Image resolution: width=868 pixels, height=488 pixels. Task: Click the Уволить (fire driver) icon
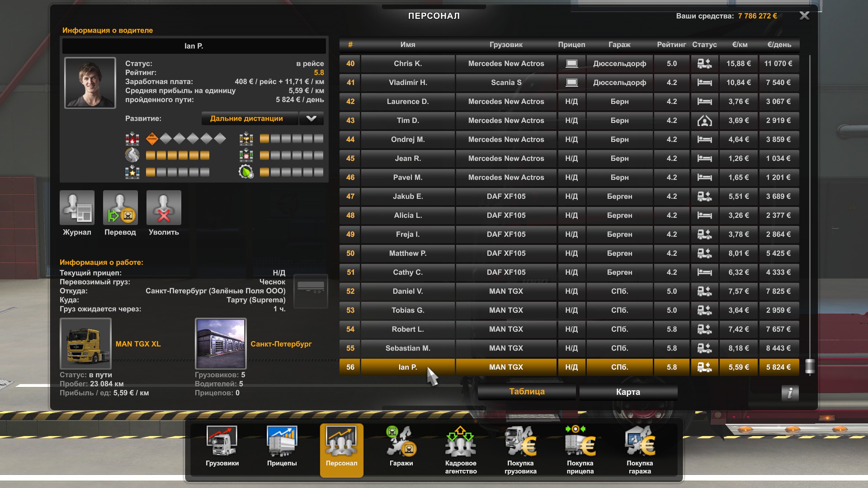pos(164,208)
